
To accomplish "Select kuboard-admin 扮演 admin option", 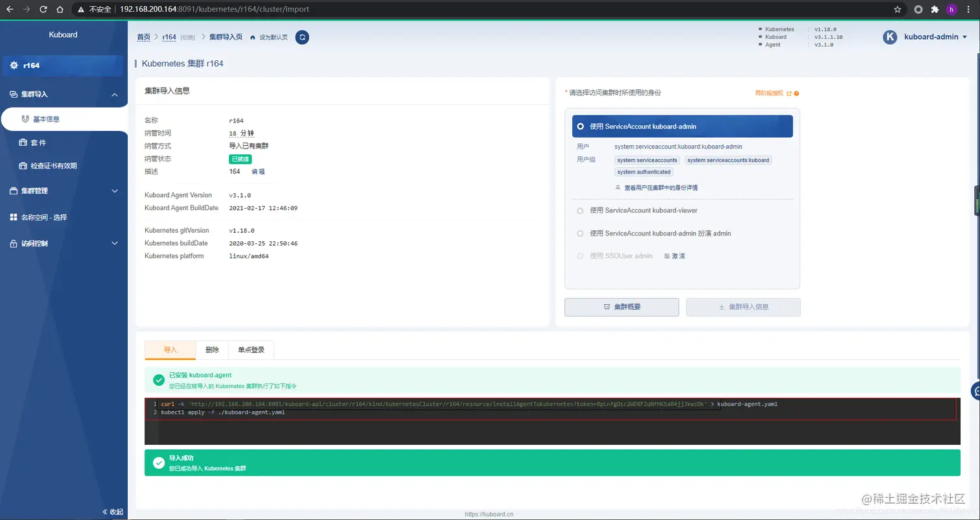I will click(654, 233).
